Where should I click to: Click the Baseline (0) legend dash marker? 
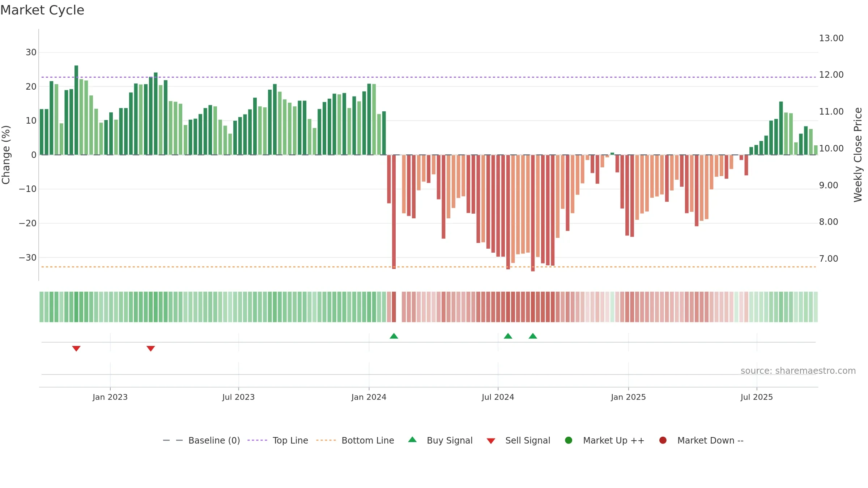click(x=173, y=440)
